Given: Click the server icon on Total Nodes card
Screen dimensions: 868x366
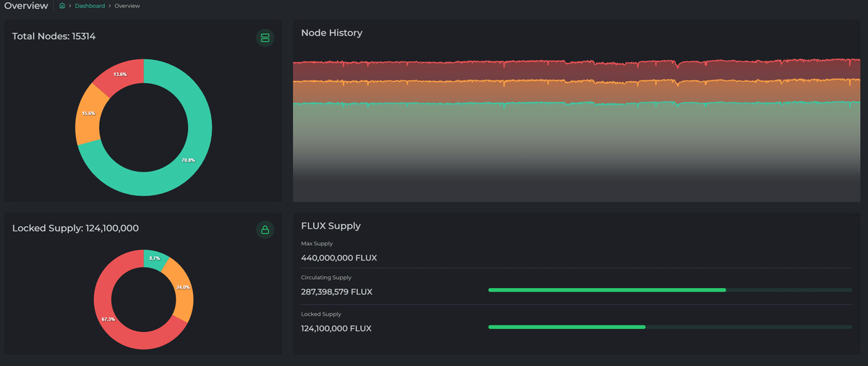Looking at the screenshot, I should pyautogui.click(x=265, y=38).
